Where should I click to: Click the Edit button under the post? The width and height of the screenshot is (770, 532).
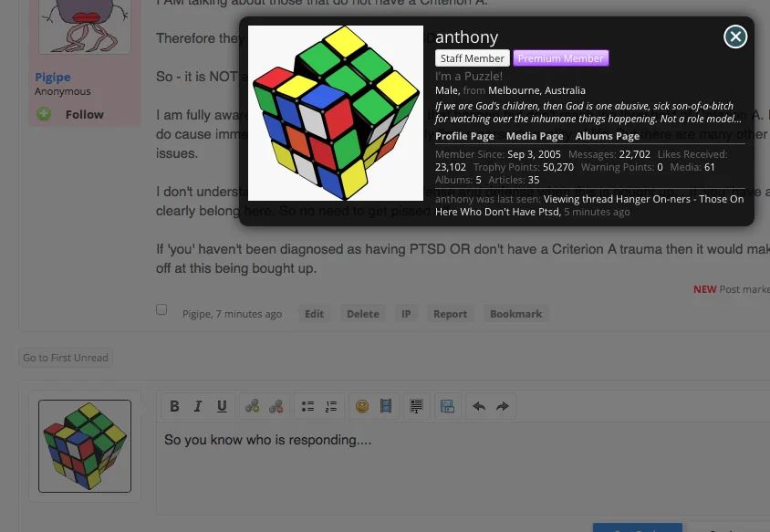pyautogui.click(x=314, y=314)
